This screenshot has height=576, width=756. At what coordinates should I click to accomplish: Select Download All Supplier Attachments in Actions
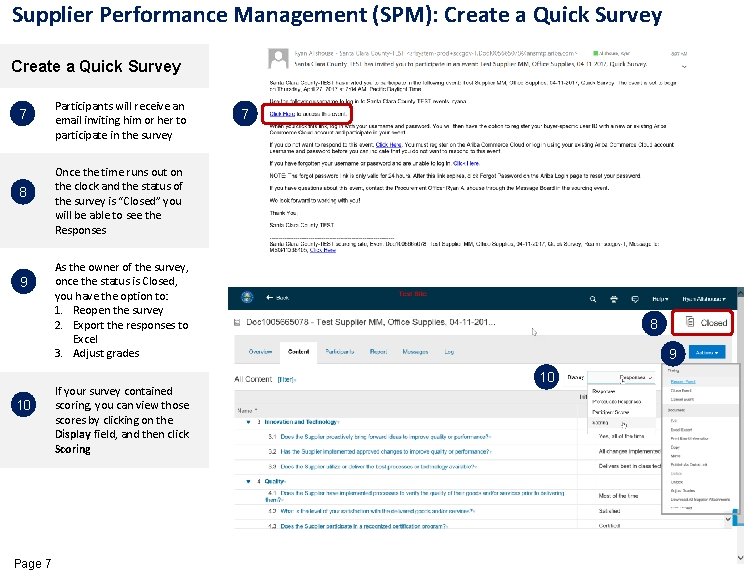(700, 499)
